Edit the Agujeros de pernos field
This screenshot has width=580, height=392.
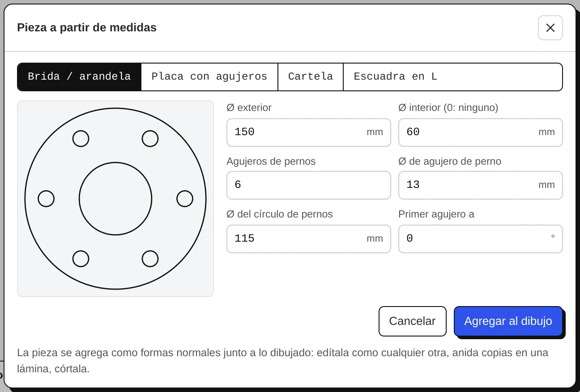coord(308,185)
